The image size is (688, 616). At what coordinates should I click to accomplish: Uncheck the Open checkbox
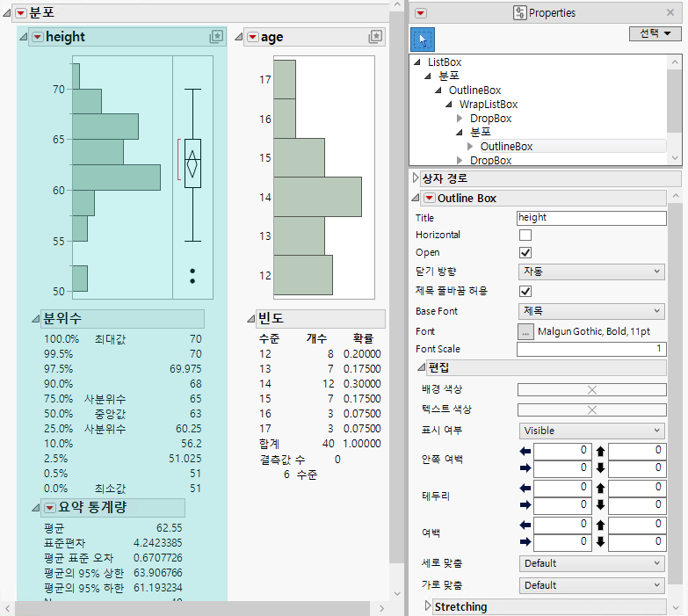click(525, 253)
